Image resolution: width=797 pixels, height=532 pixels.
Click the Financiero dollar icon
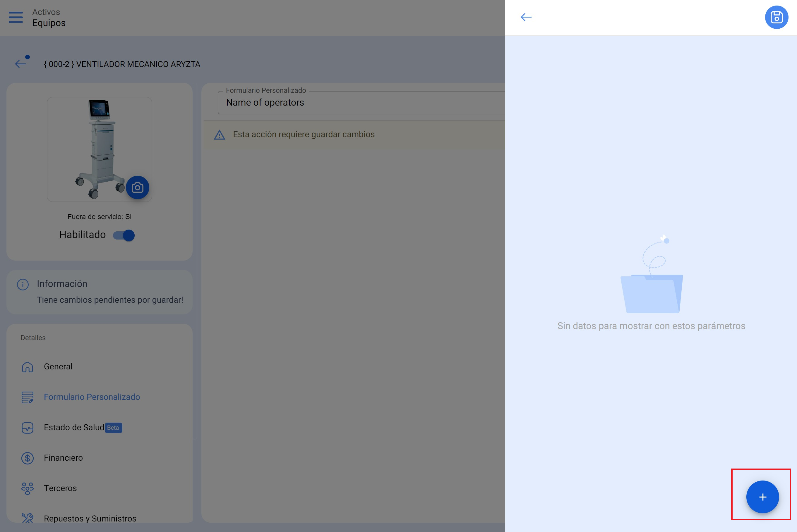point(28,458)
